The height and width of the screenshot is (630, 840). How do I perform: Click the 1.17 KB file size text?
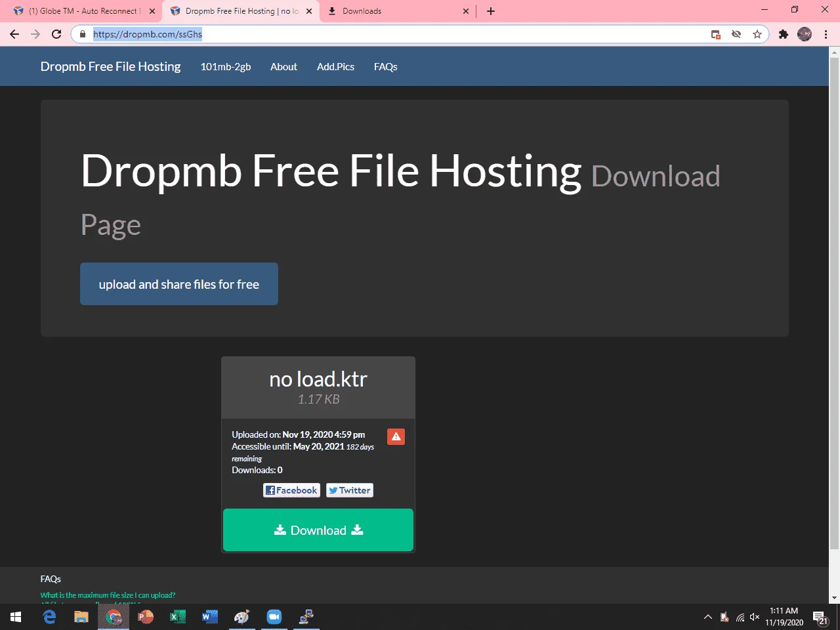pyautogui.click(x=318, y=399)
